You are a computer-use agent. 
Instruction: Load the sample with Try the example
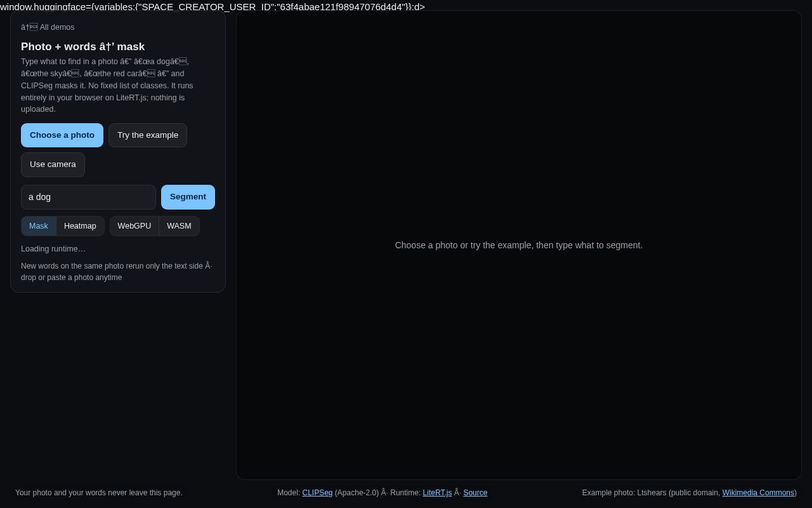click(148, 135)
